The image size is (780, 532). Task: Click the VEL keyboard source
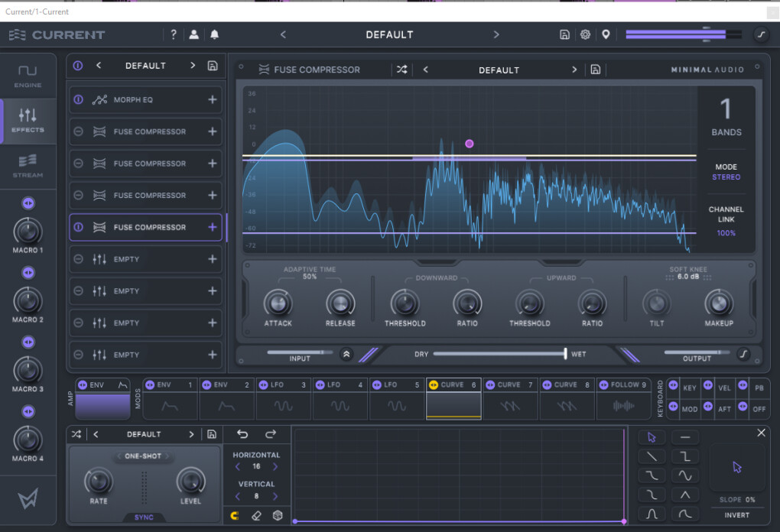[x=724, y=388]
